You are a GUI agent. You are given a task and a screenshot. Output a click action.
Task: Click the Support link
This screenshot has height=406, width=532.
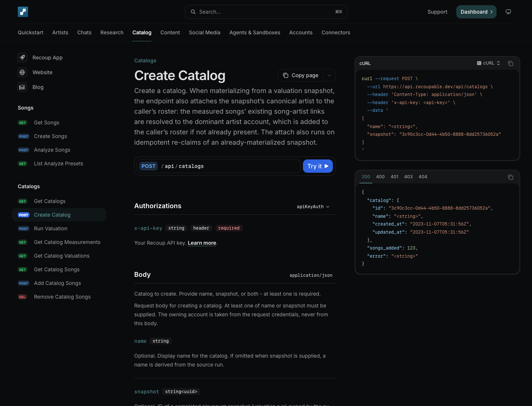coord(437,12)
